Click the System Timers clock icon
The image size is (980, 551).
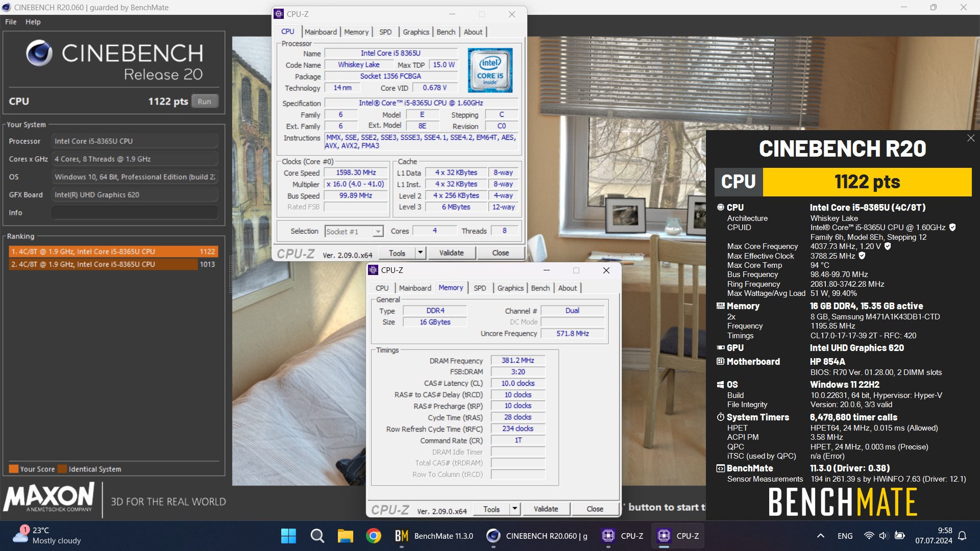point(720,417)
